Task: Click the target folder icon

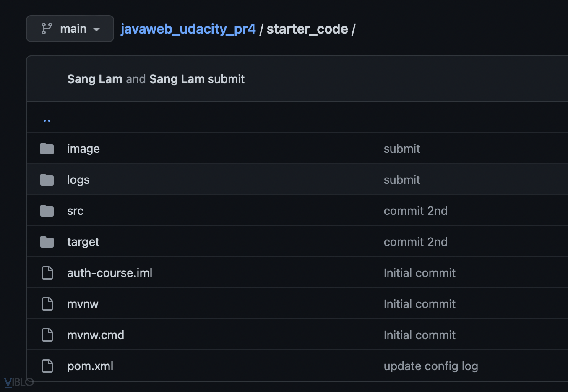Action: point(47,241)
